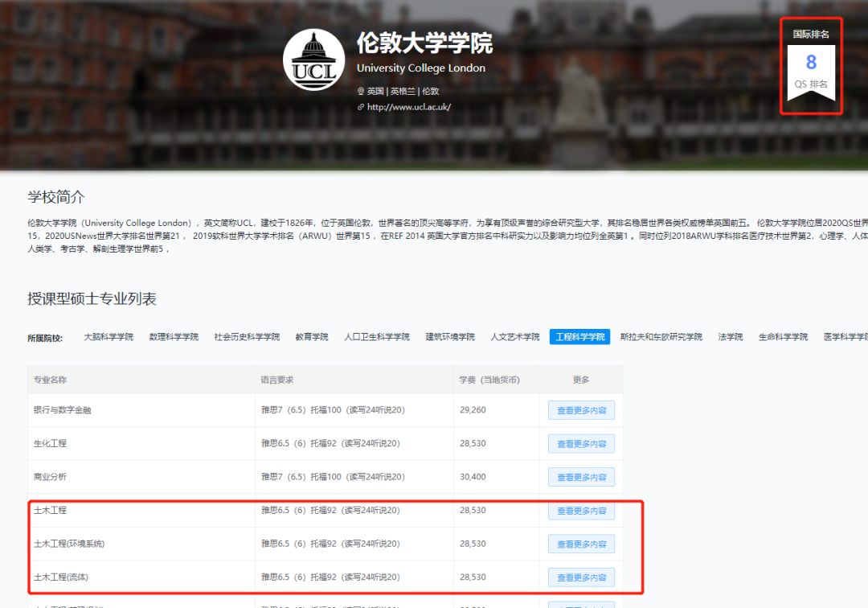Click 查看更多内容 in the 土木工程 row
The image size is (868, 608).
(x=581, y=511)
